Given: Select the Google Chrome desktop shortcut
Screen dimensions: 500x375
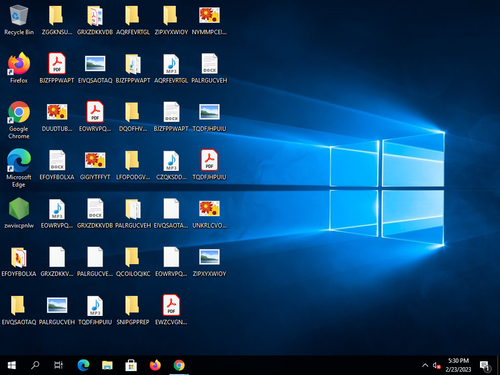Looking at the screenshot, I should [19, 120].
